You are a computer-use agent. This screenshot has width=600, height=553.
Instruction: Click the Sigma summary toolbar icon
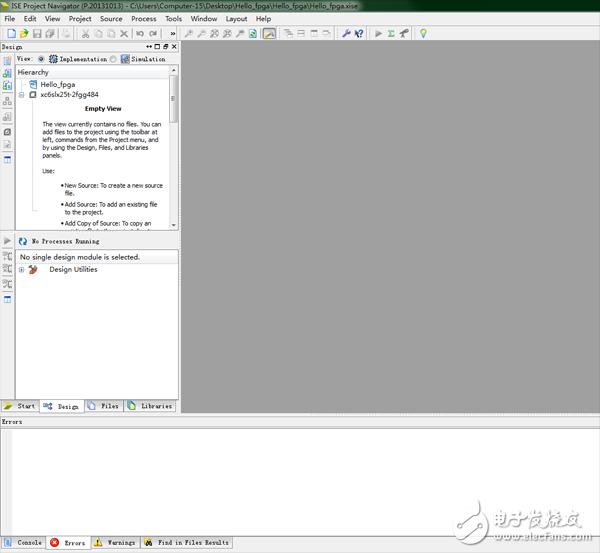click(391, 33)
